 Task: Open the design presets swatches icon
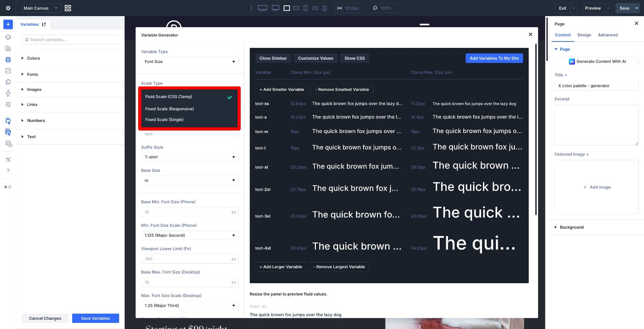(x=8, y=48)
